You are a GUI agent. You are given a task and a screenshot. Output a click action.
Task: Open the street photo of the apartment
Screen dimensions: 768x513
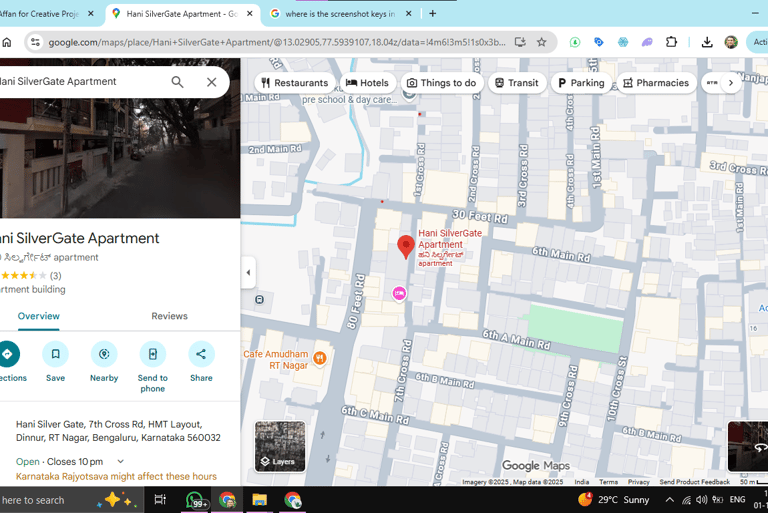[x=120, y=157]
